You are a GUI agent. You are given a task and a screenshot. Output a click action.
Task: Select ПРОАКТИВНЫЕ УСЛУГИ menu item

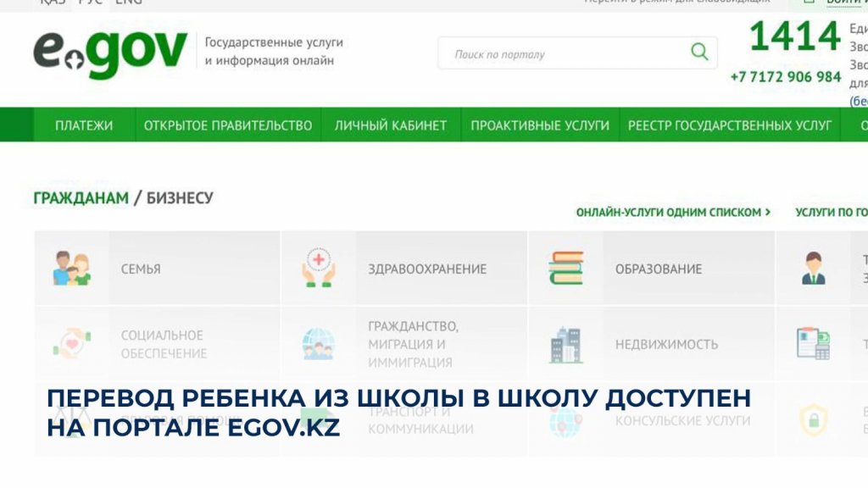(x=540, y=125)
